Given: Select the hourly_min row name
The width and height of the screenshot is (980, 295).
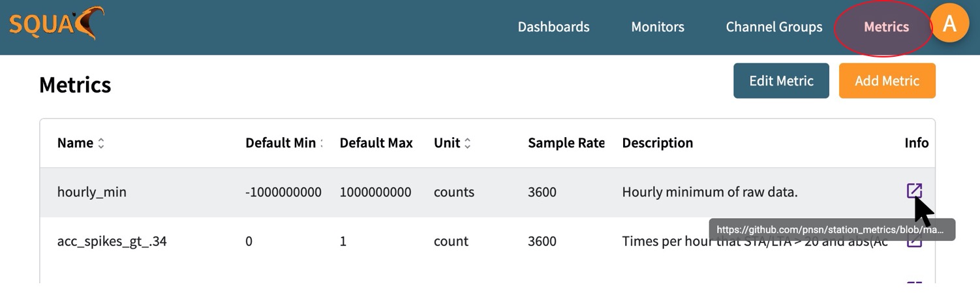Looking at the screenshot, I should [x=92, y=192].
